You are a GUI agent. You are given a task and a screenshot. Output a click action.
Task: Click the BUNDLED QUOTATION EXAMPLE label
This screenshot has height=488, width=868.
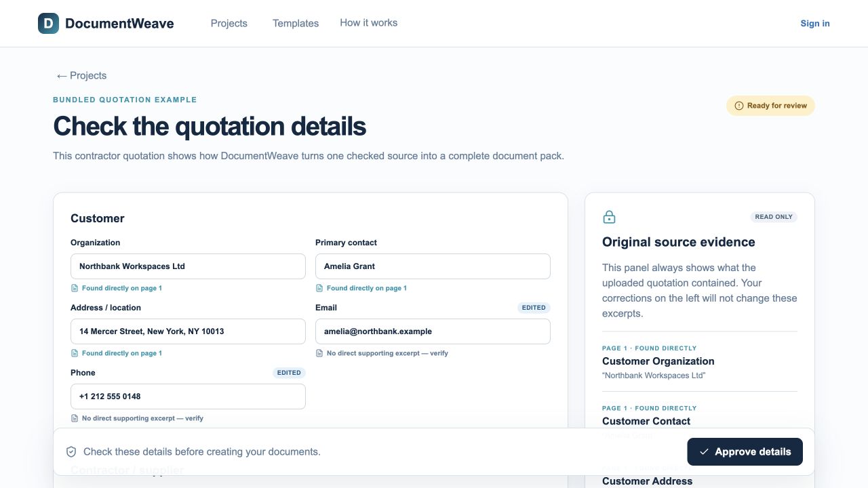click(x=125, y=100)
